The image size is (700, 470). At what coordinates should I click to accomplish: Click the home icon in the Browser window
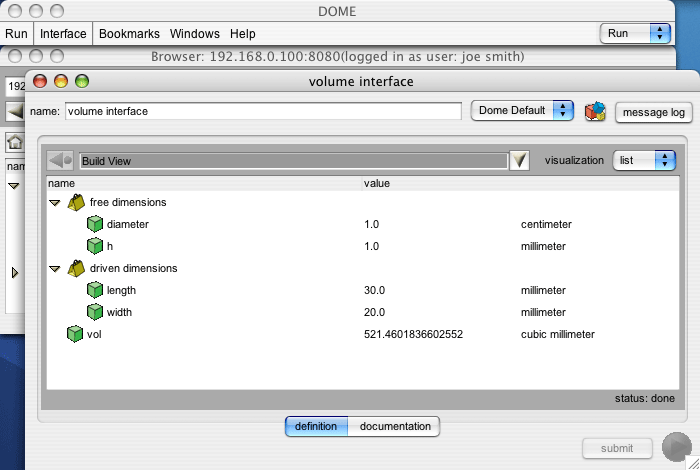pyautogui.click(x=15, y=142)
